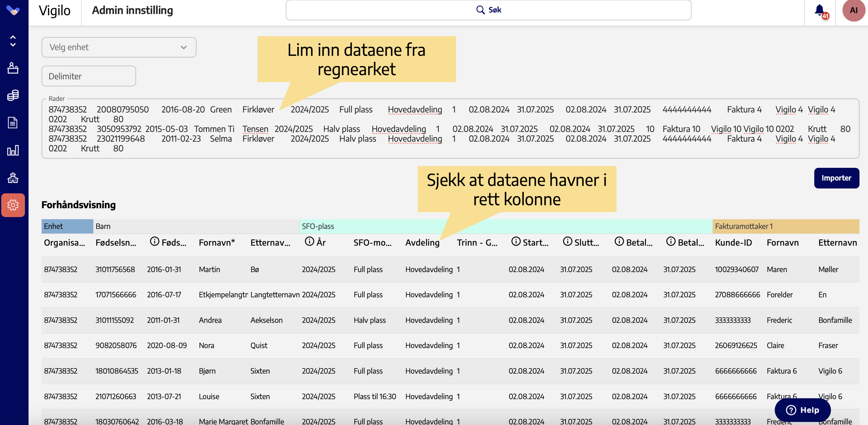Open the Velg enhet dropdown

pos(119,47)
